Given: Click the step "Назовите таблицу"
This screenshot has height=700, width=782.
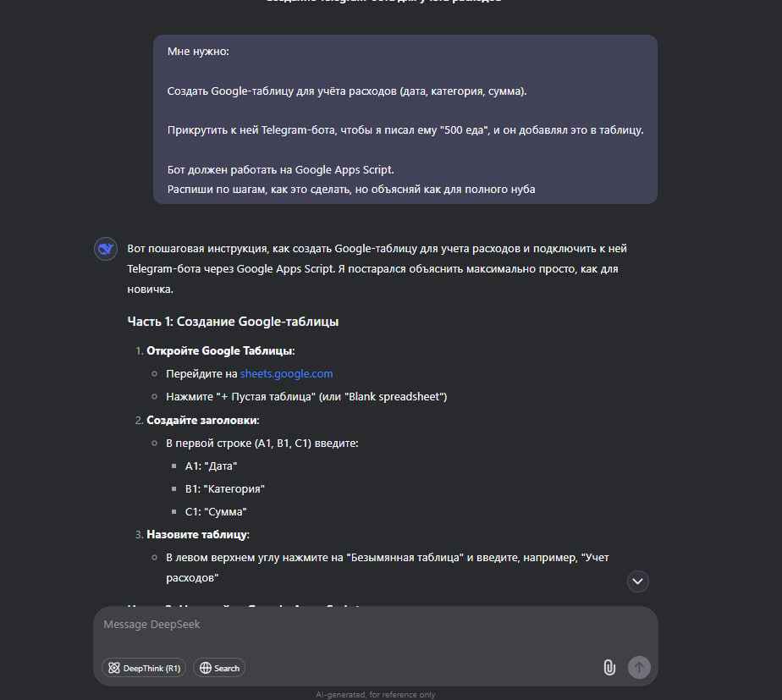Looking at the screenshot, I should tap(198, 534).
